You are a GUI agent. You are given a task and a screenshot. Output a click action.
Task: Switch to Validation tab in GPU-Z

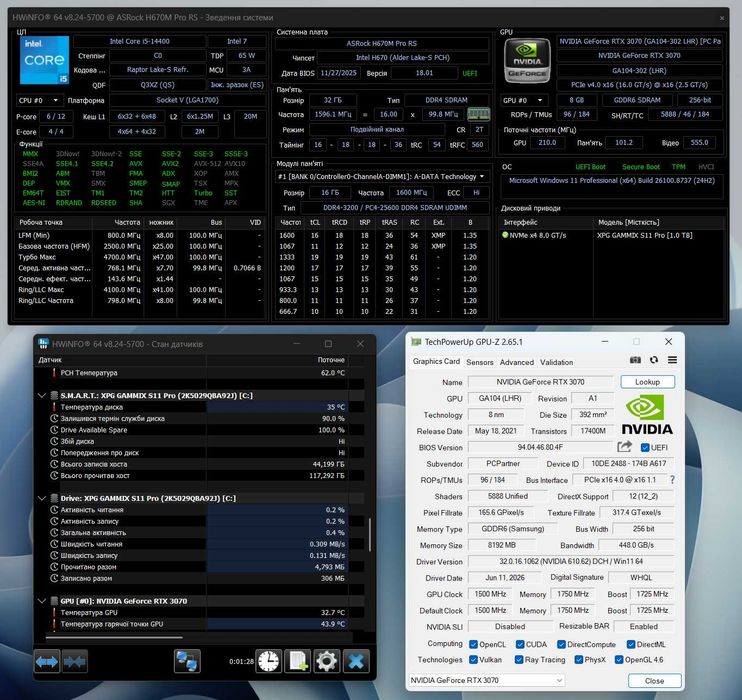click(x=556, y=362)
